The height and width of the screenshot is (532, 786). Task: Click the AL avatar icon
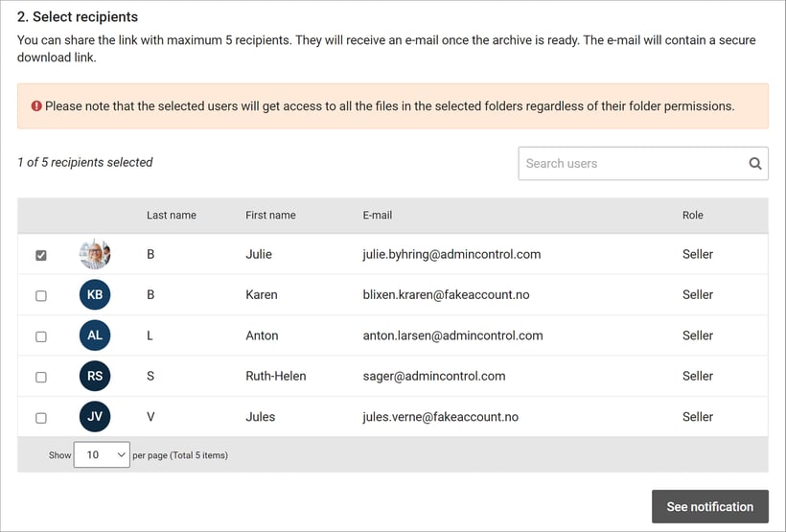click(95, 335)
